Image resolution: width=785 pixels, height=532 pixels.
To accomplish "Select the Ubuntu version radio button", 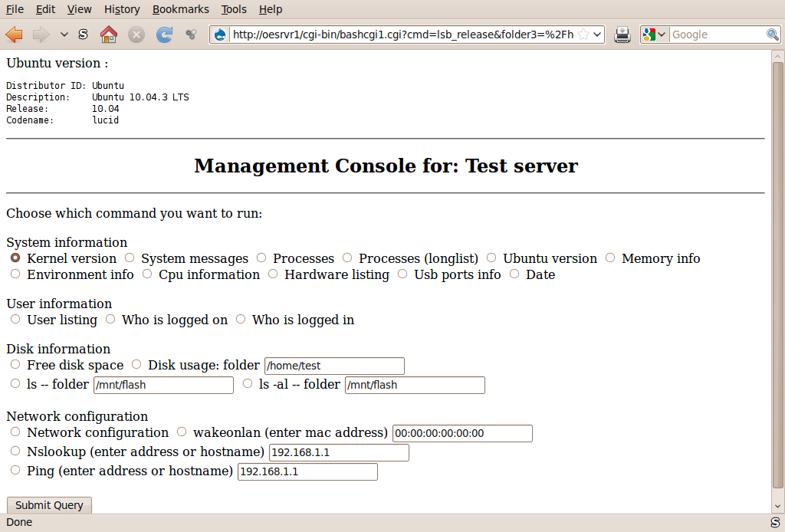I will 491,258.
